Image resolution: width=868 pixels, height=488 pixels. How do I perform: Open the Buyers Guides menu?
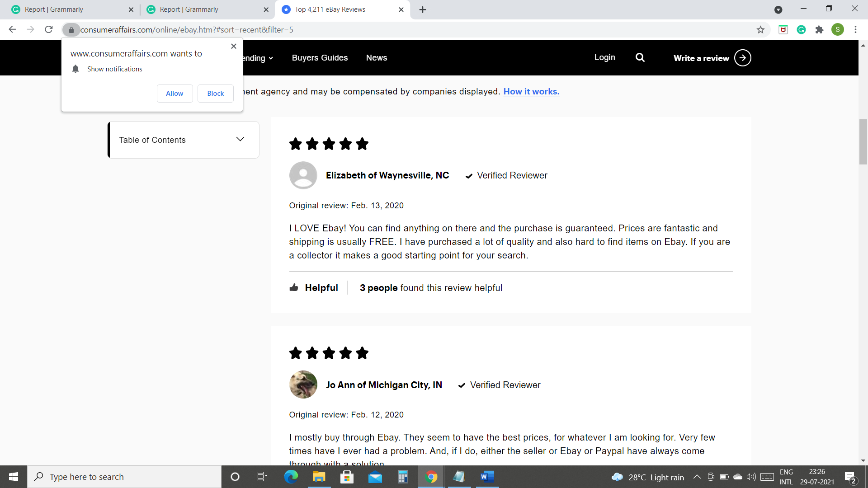pyautogui.click(x=320, y=58)
